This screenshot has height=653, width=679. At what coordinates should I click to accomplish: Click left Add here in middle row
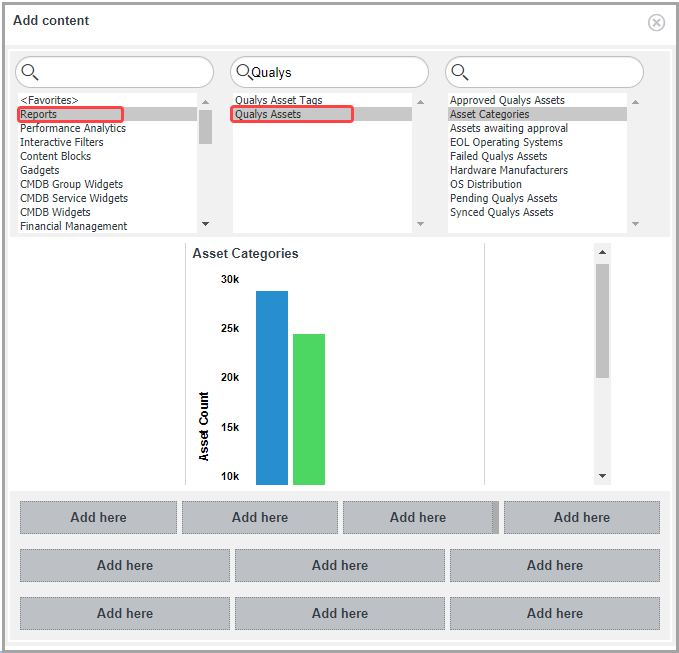coord(125,566)
